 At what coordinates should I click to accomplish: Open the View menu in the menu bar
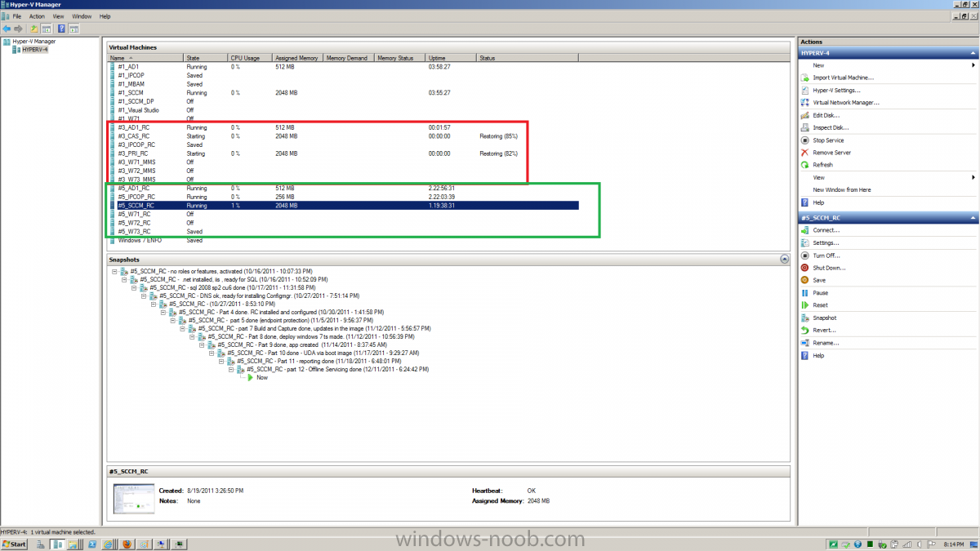tap(58, 16)
